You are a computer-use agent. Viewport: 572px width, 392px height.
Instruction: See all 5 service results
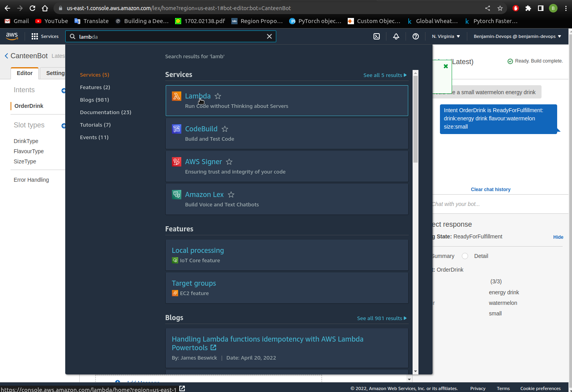[385, 75]
